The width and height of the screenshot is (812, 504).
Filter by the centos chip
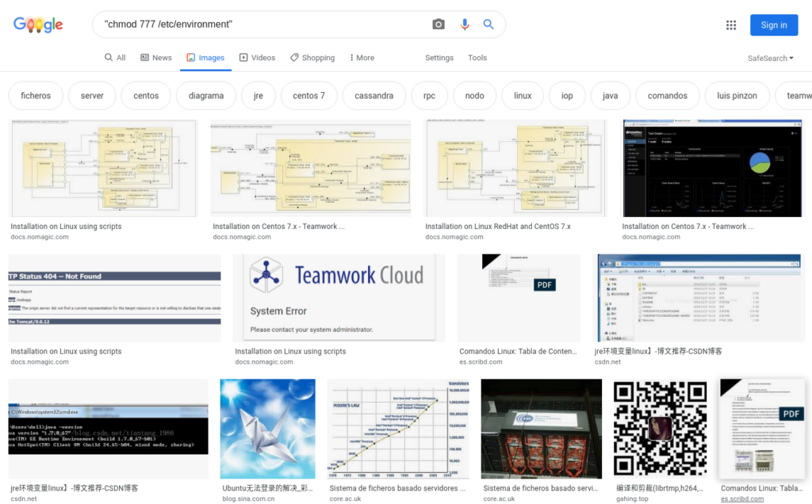pyautogui.click(x=146, y=96)
